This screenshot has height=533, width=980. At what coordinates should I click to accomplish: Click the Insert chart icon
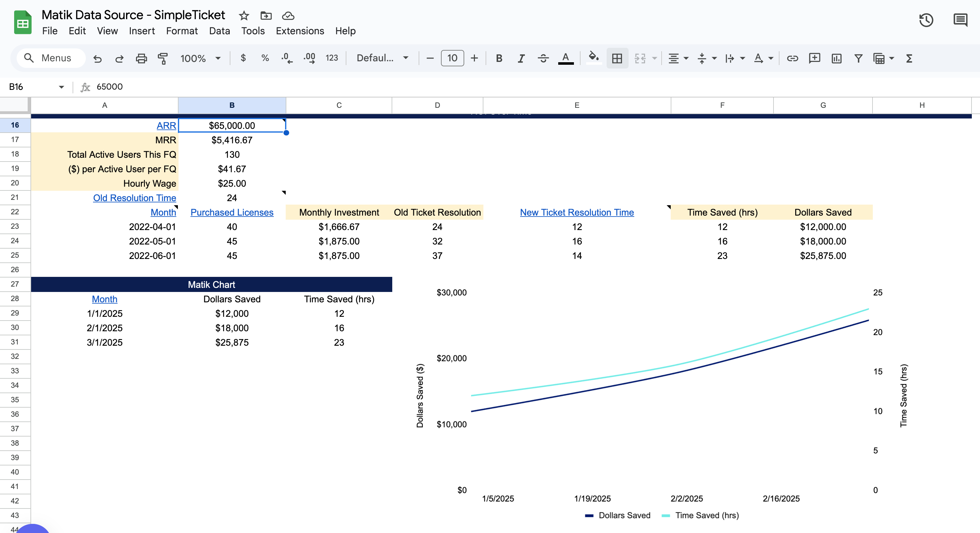click(837, 58)
